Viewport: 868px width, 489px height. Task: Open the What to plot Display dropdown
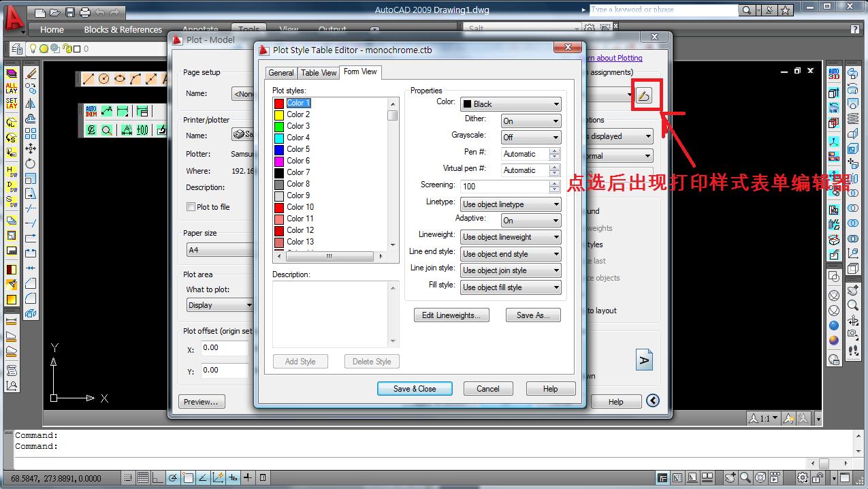[x=221, y=305]
